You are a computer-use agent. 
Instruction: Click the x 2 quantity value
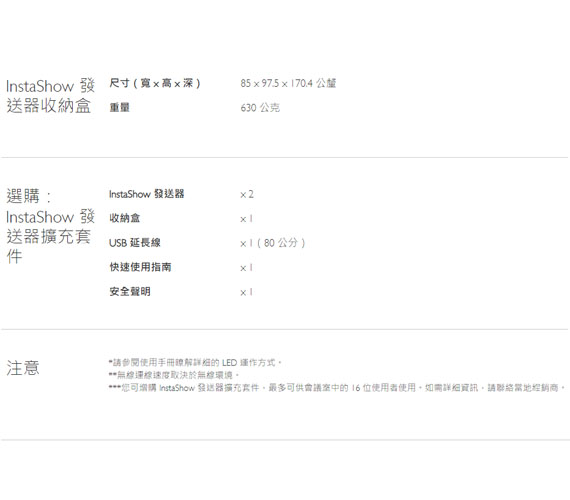pos(247,195)
